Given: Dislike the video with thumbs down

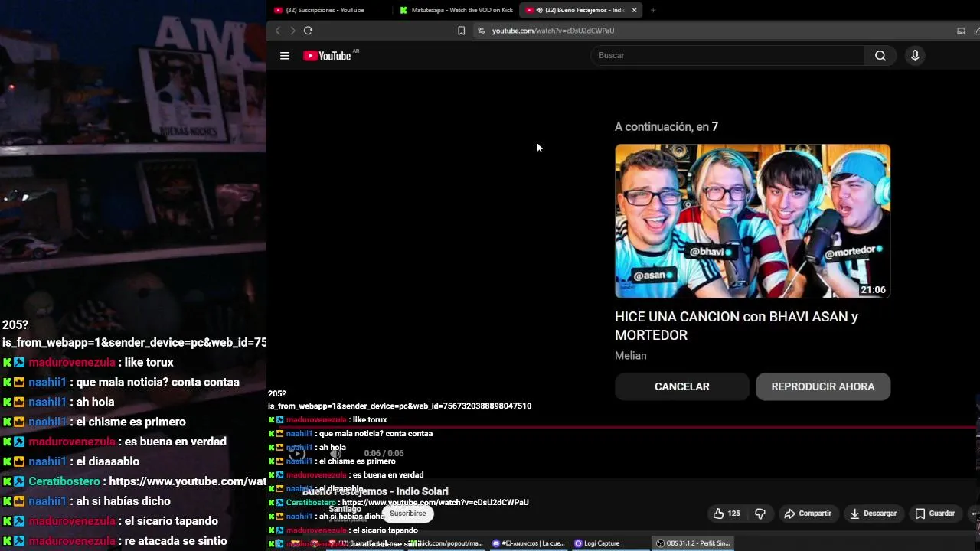Looking at the screenshot, I should coord(760,514).
